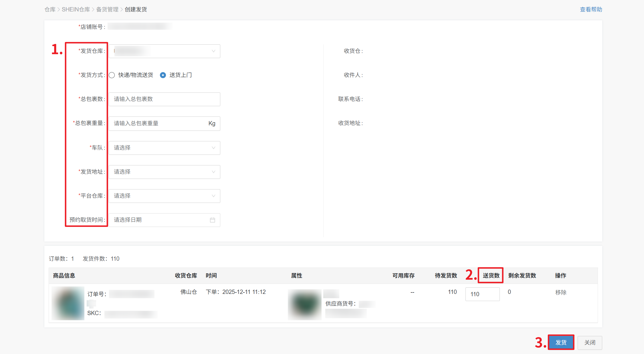The height and width of the screenshot is (354, 644).
Task: Click the calendar icon in 预约取货时间 field
Action: click(x=212, y=220)
